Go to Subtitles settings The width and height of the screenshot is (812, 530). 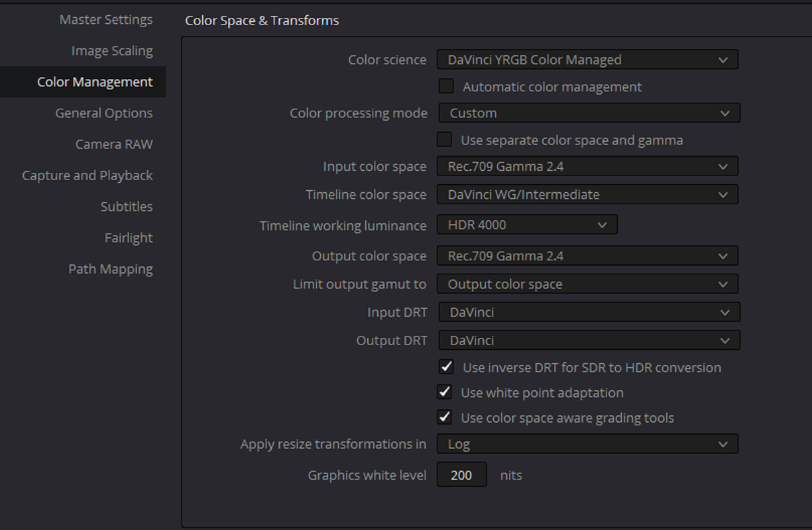127,207
